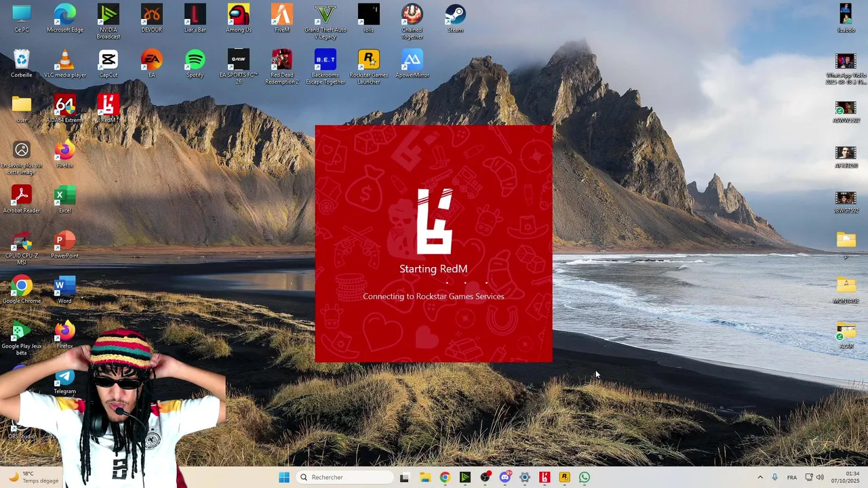
Task: Select the PowerPoint desktop shortcut
Action: 65,245
